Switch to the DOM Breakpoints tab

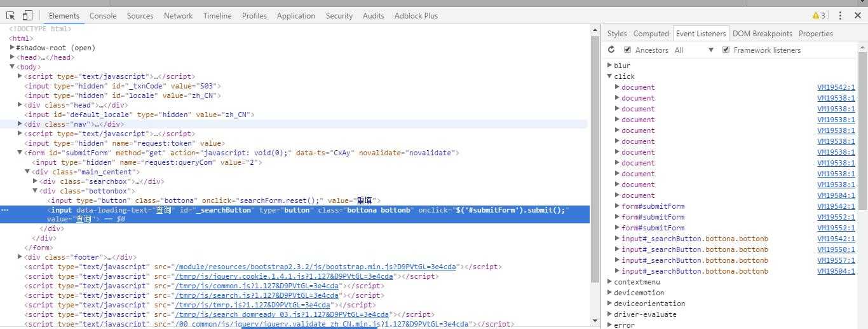click(x=762, y=34)
